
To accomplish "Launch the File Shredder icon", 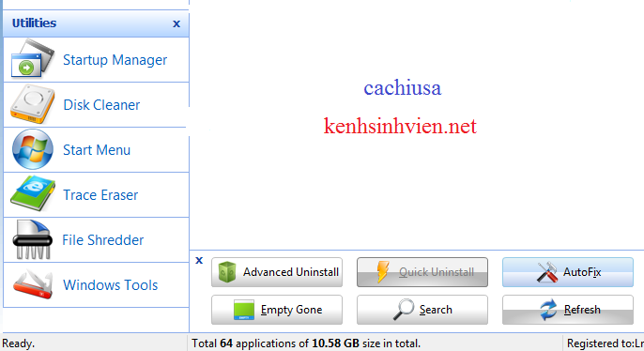I will click(33, 239).
